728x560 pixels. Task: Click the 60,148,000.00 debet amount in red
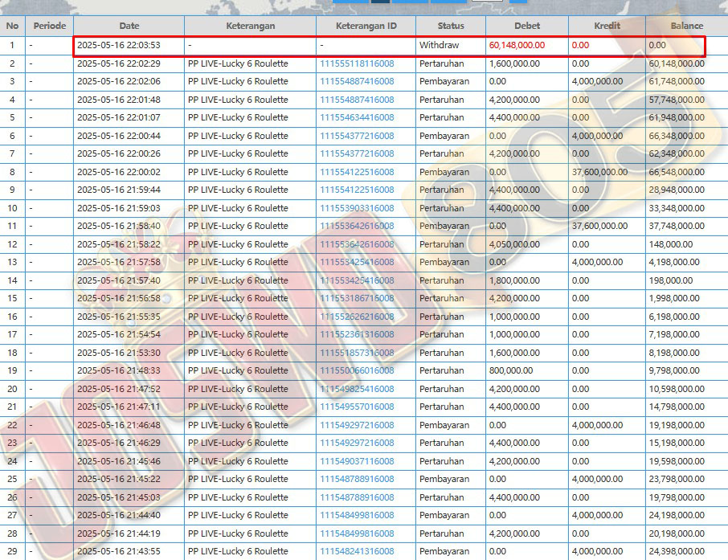517,45
